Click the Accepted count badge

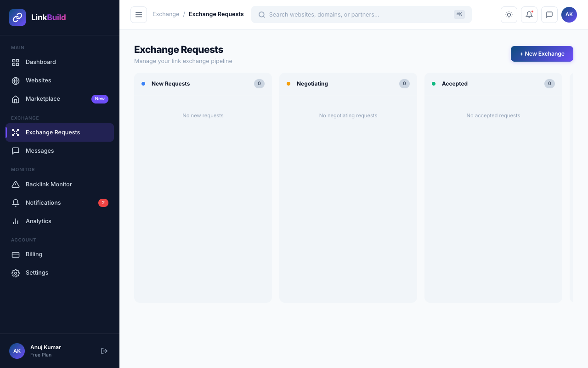tap(549, 84)
